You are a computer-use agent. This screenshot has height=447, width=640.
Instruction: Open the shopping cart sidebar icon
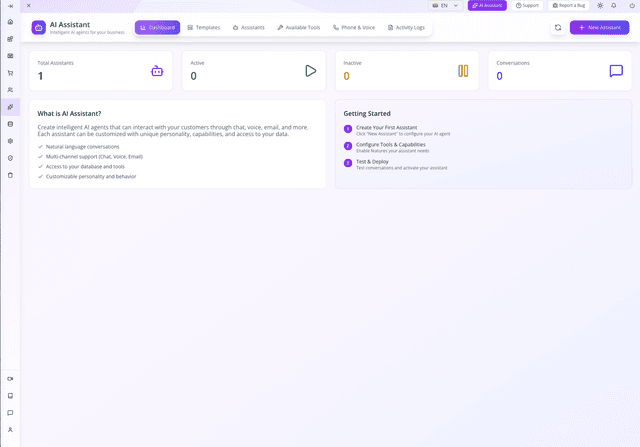coord(10,73)
